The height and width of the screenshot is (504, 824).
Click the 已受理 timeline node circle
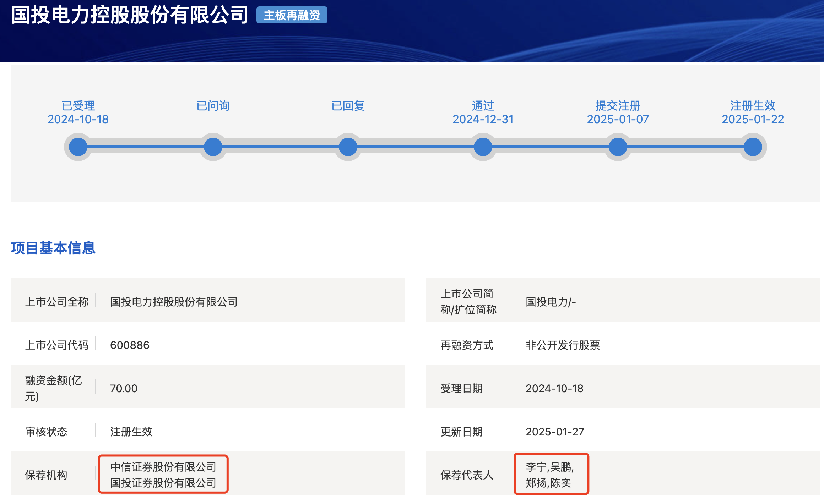(78, 147)
